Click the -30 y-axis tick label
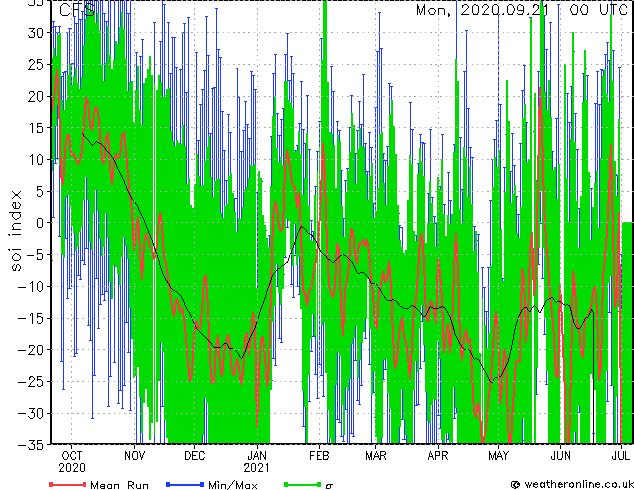Image resolution: width=634 pixels, height=490 pixels. point(31,413)
